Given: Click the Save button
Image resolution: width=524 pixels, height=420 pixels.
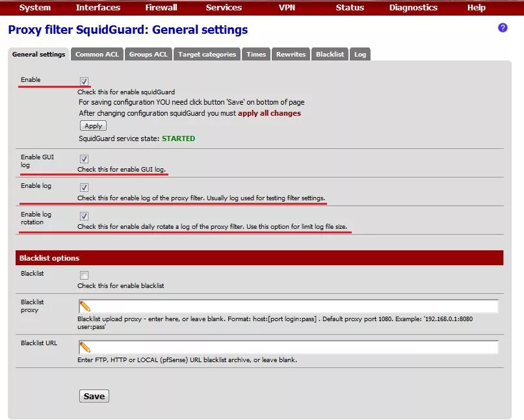Looking at the screenshot, I should 94,396.
